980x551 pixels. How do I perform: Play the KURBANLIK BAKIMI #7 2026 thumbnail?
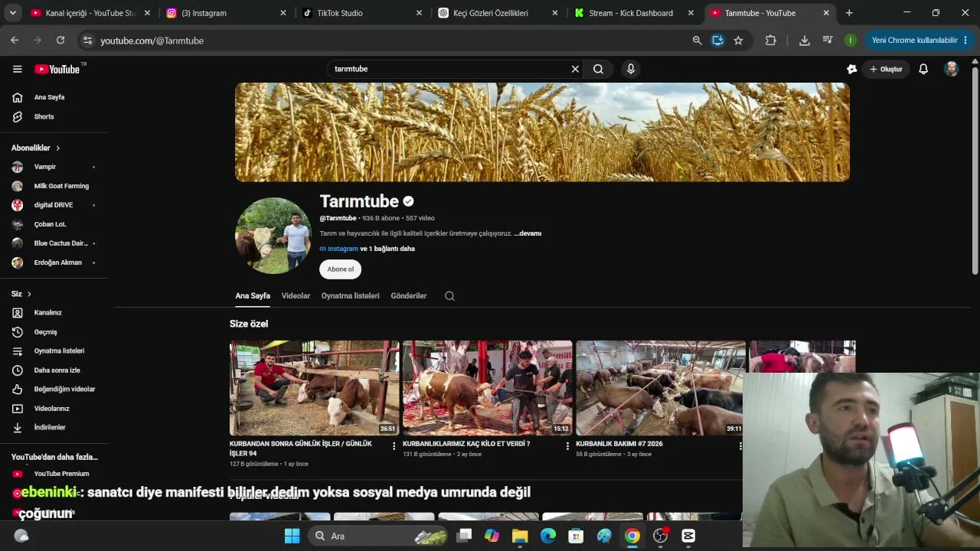661,388
